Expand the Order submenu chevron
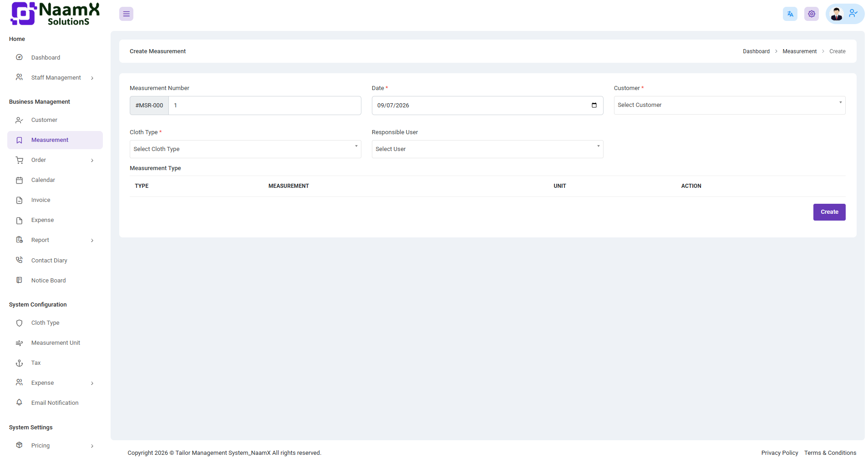 click(x=92, y=161)
